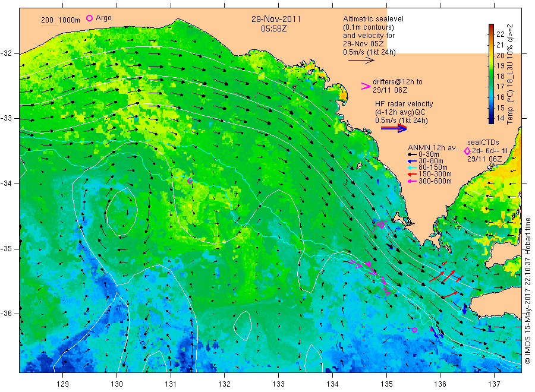Click the latitude axis label -35
The height and width of the screenshot is (392, 535).
click(6, 248)
